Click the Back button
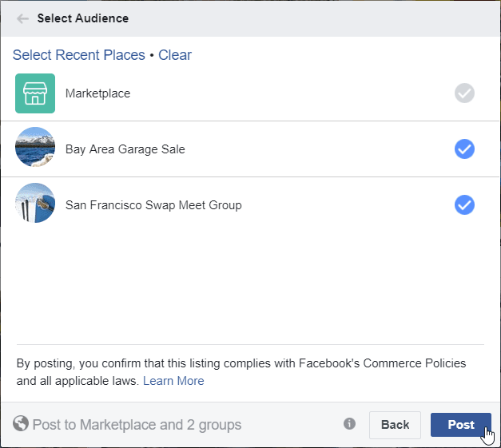Viewport: 501px width, 448px height. tap(396, 425)
